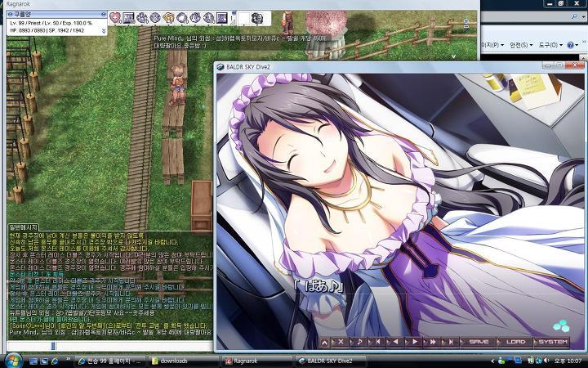
Task: Jump to next scene in BALDR SKY
Action: pyautogui.click(x=451, y=342)
